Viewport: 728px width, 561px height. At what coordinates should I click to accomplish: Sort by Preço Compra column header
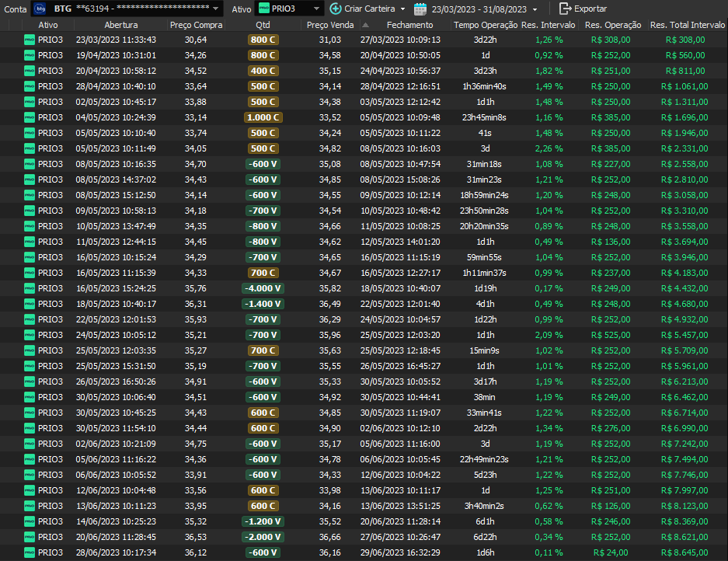click(196, 25)
